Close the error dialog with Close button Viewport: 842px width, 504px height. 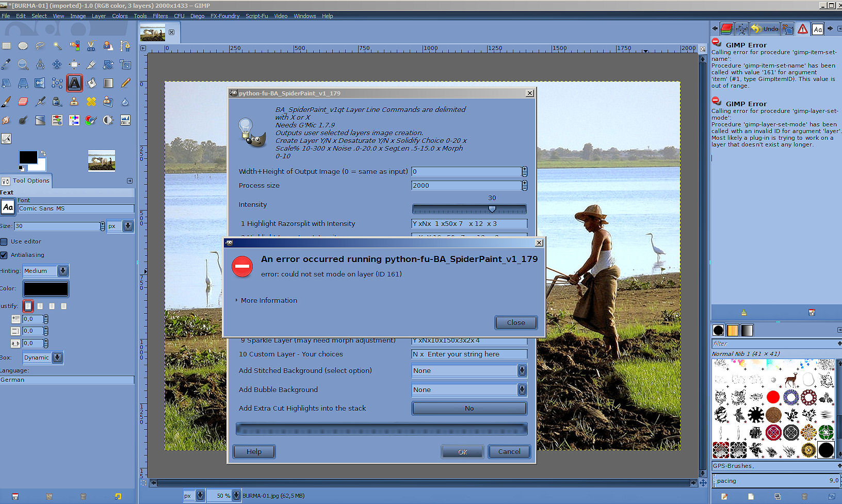pyautogui.click(x=516, y=322)
